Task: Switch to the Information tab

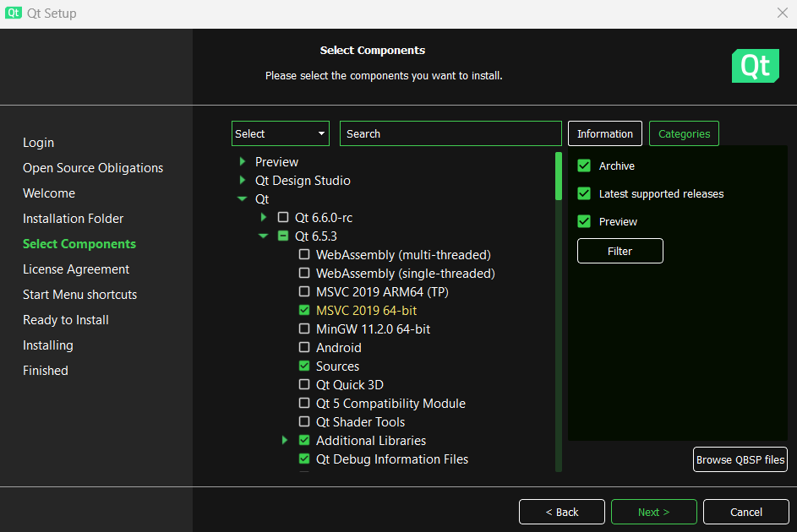Action: coord(604,133)
